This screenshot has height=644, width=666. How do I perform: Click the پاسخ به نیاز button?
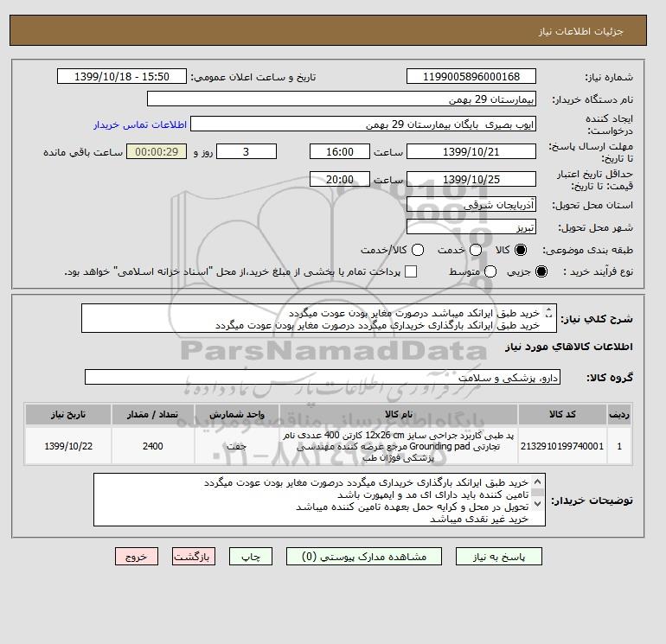499,557
